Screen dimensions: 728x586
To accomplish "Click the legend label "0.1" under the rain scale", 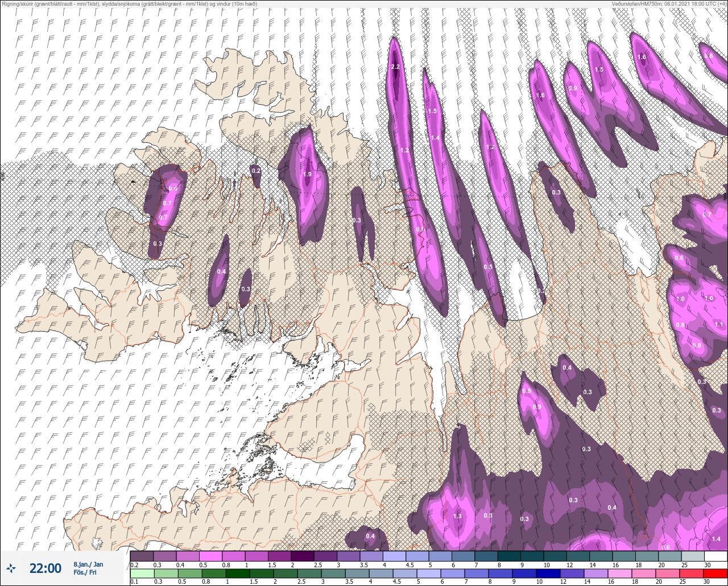I will 134,582.
